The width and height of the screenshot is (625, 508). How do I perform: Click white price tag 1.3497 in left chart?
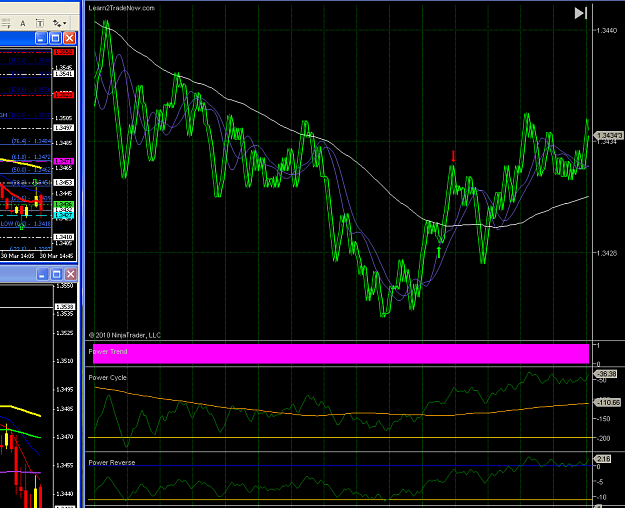click(x=64, y=128)
